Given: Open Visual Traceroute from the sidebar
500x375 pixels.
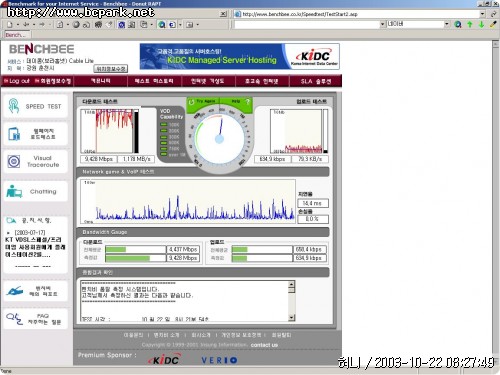Looking at the screenshot, I should click(x=36, y=161).
